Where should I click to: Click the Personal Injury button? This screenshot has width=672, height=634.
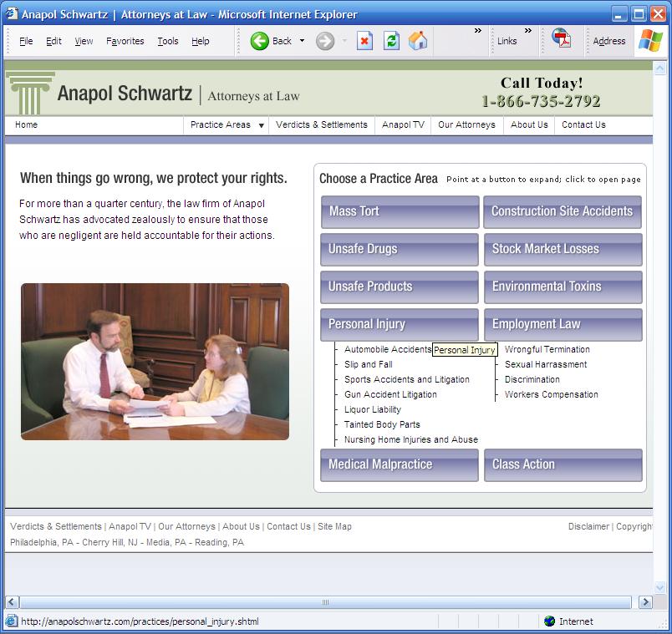point(400,325)
